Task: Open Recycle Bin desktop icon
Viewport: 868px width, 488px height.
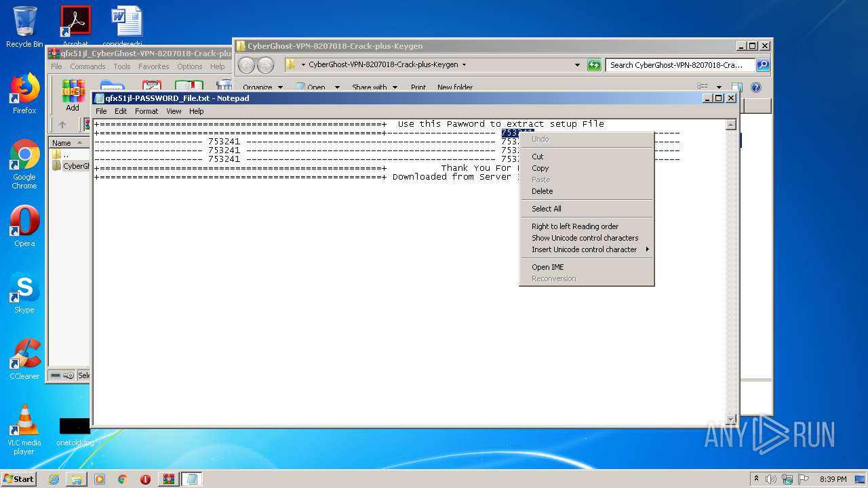Action: [x=24, y=26]
